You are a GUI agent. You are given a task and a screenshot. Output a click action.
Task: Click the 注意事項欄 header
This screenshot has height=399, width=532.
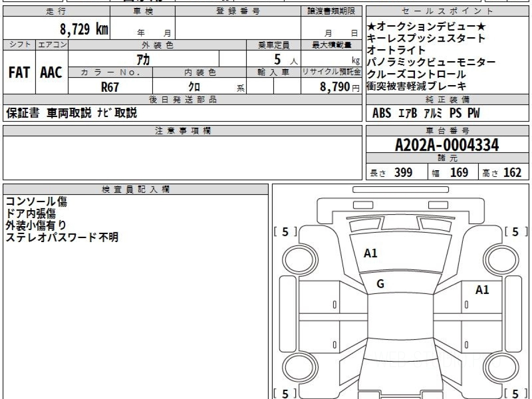click(183, 130)
